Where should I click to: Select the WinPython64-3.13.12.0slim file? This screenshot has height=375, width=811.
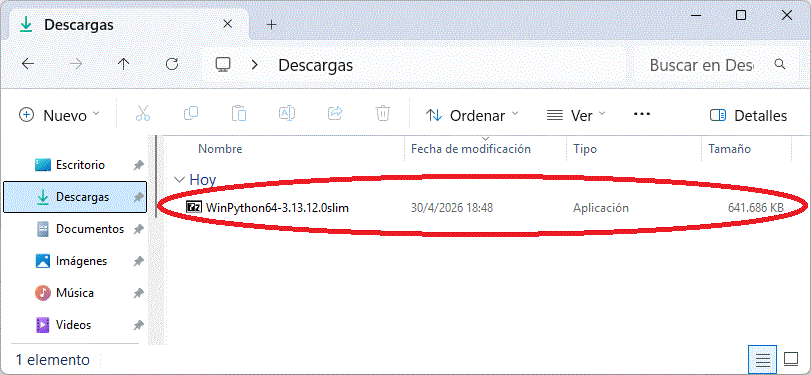[277, 208]
